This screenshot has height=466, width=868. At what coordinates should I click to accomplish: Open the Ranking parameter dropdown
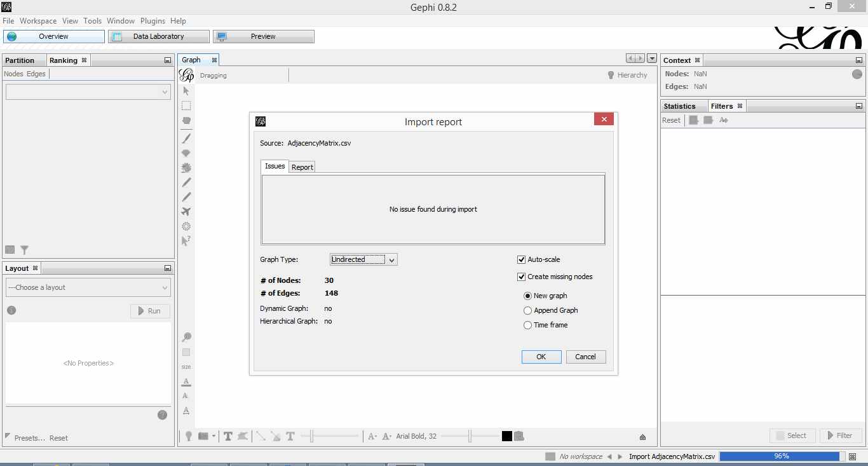(88, 92)
